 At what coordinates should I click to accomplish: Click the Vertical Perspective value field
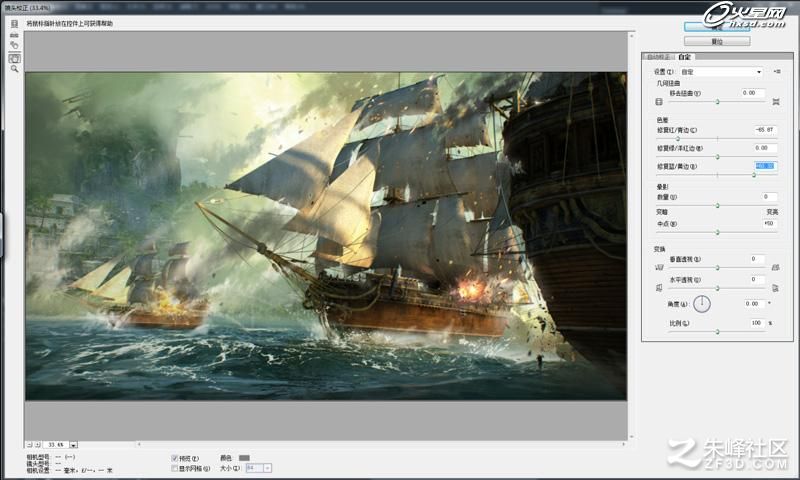(757, 259)
